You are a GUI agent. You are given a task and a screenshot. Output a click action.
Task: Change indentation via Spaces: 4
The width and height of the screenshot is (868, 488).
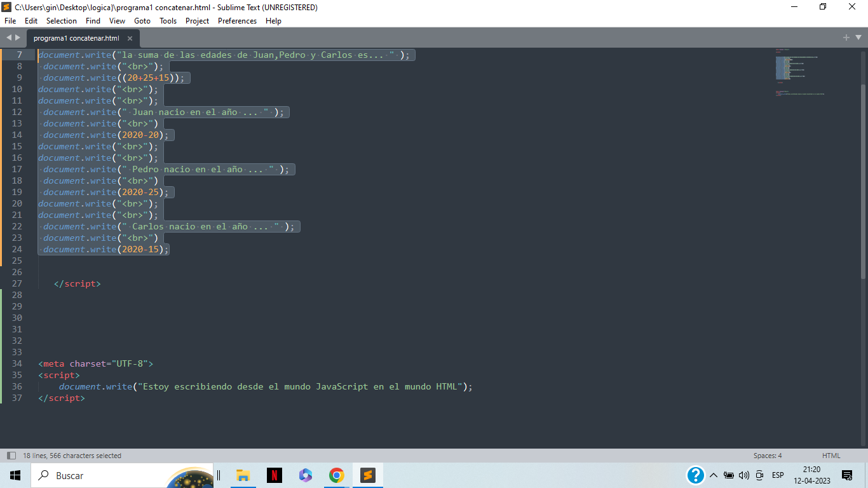point(768,456)
